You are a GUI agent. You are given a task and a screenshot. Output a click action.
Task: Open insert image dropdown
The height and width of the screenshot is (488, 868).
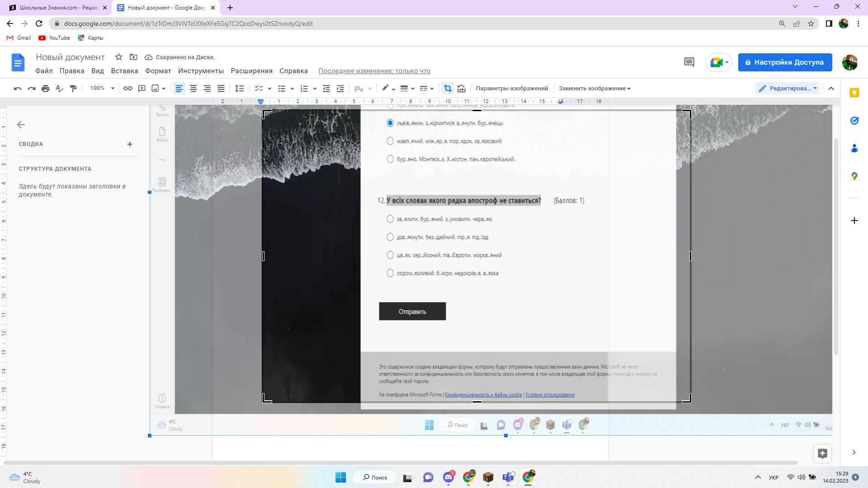[x=158, y=89]
